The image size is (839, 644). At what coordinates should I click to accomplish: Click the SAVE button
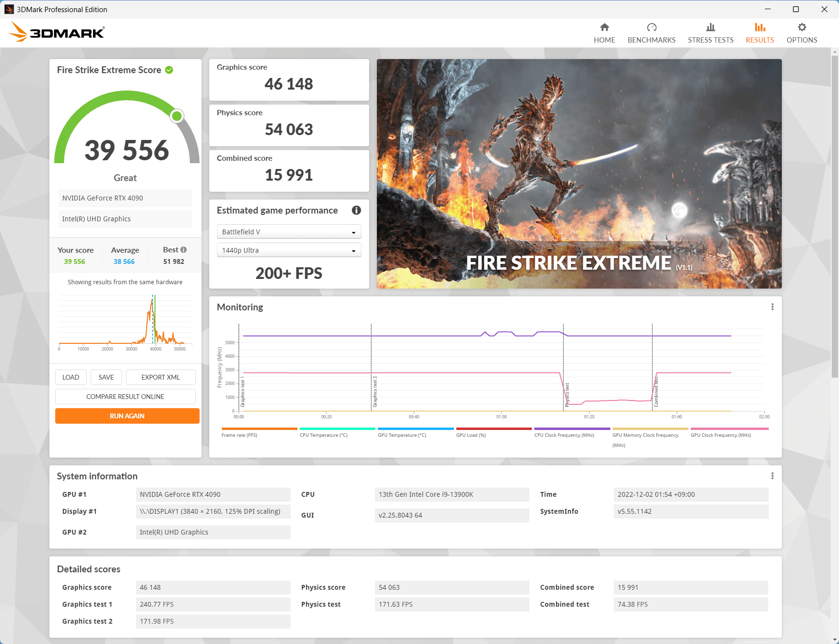click(106, 377)
